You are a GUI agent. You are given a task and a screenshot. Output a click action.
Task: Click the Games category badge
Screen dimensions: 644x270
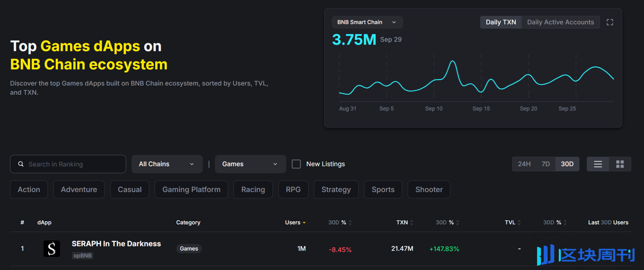pyautogui.click(x=189, y=249)
